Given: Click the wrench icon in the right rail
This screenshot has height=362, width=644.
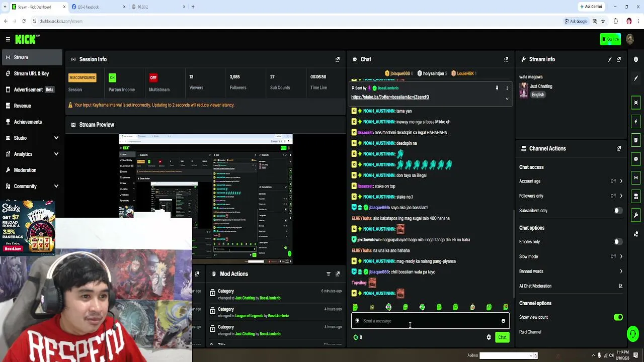Looking at the screenshot, I should [636, 215].
